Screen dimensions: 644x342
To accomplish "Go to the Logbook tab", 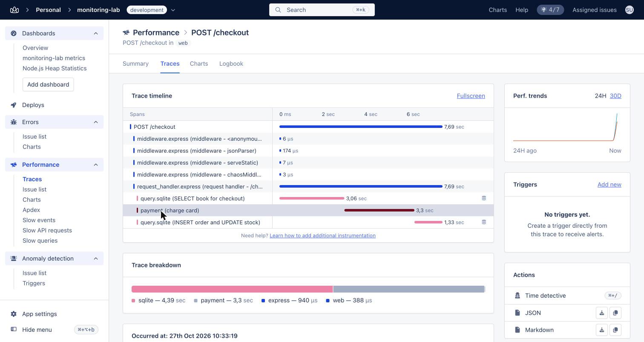I will [x=231, y=64].
